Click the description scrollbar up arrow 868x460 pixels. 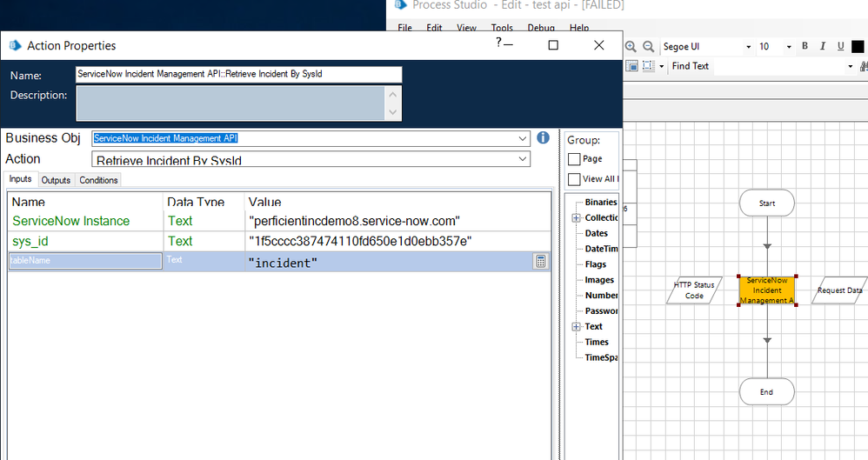(x=392, y=94)
